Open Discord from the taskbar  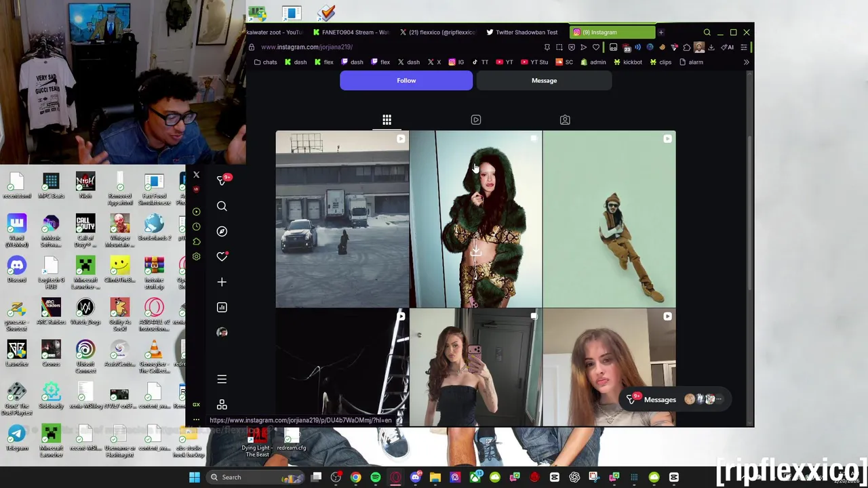[x=415, y=477]
